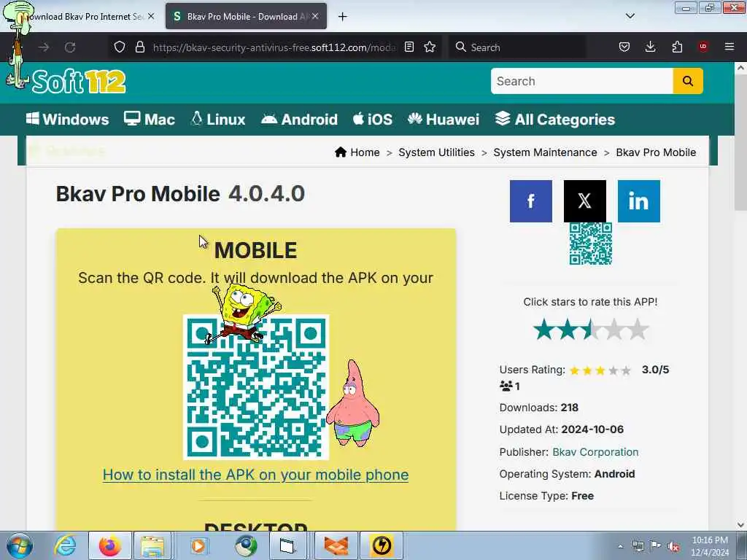Reload the current page
The image size is (747, 560).
(x=70, y=47)
